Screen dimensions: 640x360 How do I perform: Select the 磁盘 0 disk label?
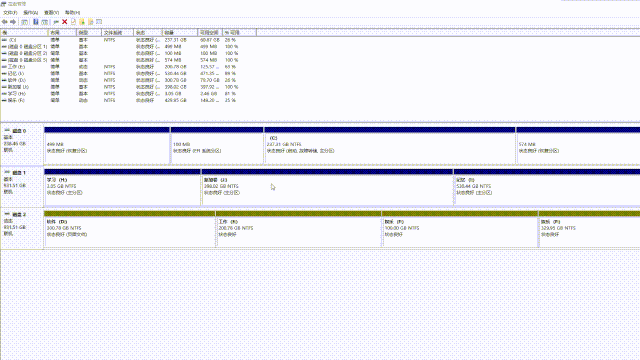pyautogui.click(x=22, y=144)
